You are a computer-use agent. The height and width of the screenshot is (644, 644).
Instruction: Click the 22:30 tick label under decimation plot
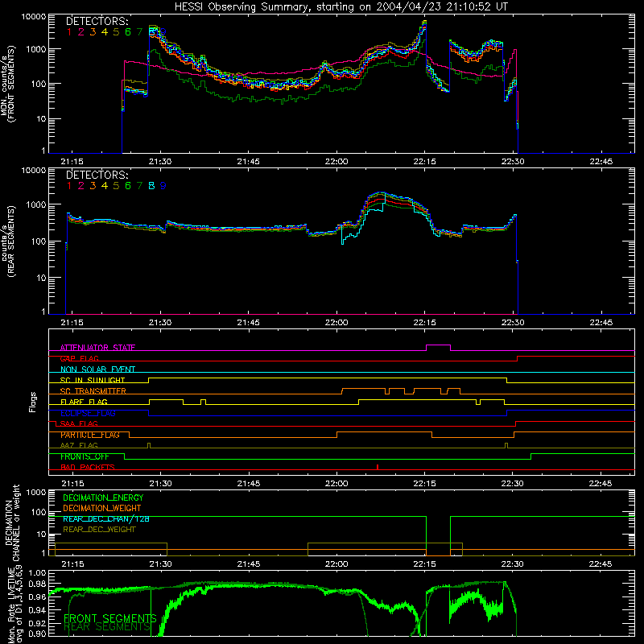pos(513,564)
